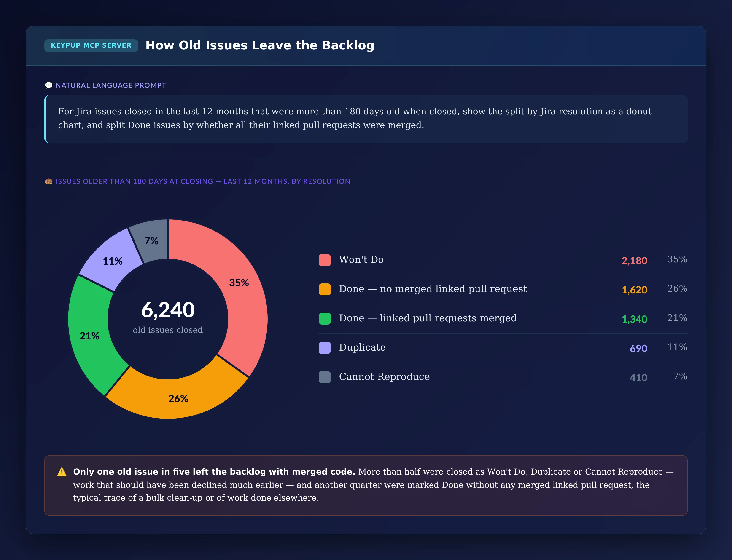Screen dimensions: 732x560
Task: Click 'Done — linked pull requests merged' label
Action: [x=428, y=318]
